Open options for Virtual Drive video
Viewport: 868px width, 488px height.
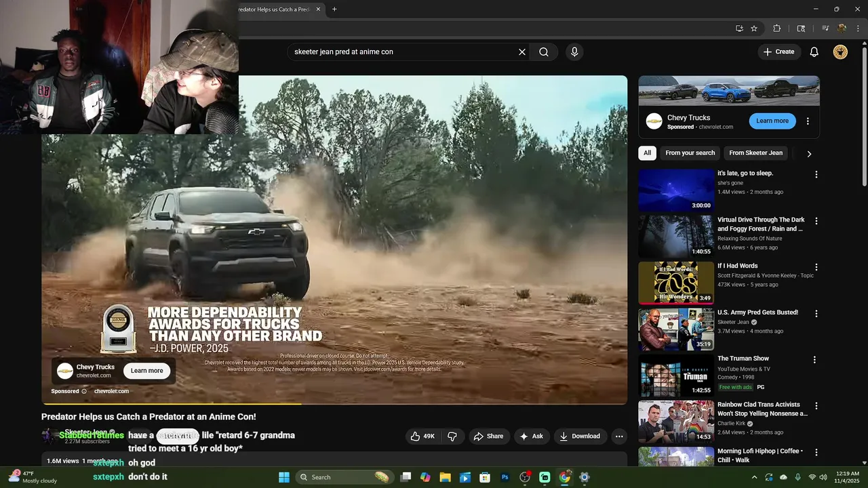(816, 221)
